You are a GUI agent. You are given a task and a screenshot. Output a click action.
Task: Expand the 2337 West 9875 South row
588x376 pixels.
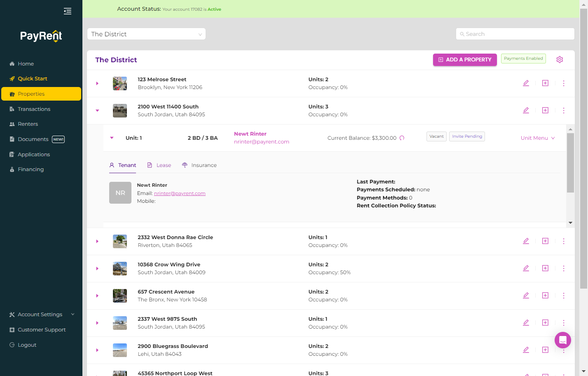coord(97,323)
